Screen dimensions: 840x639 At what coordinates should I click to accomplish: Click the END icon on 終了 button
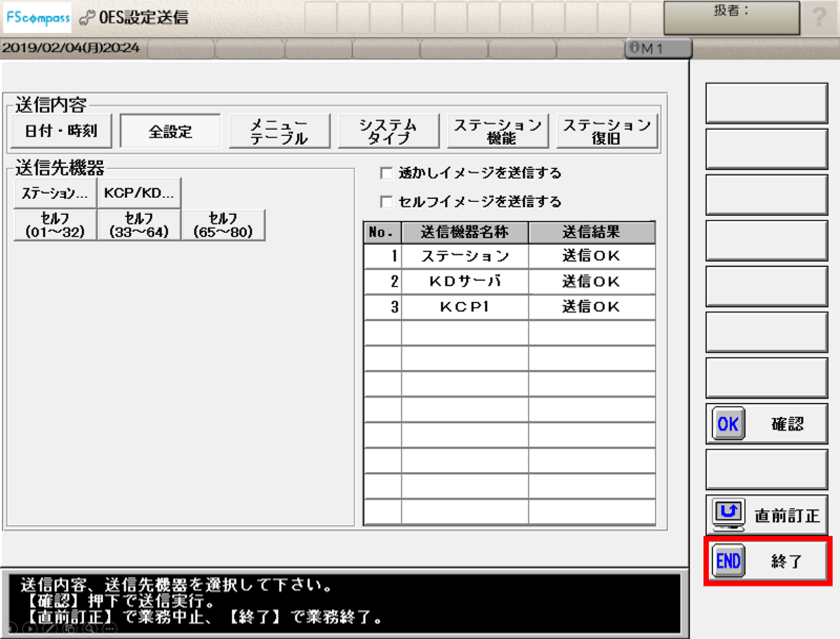(728, 561)
